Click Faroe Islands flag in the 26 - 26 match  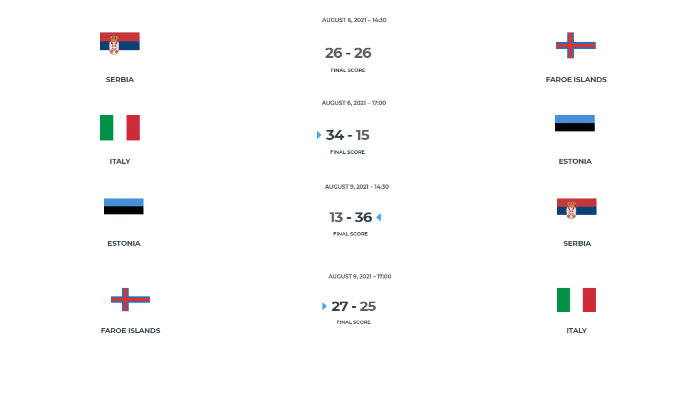pyautogui.click(x=575, y=45)
